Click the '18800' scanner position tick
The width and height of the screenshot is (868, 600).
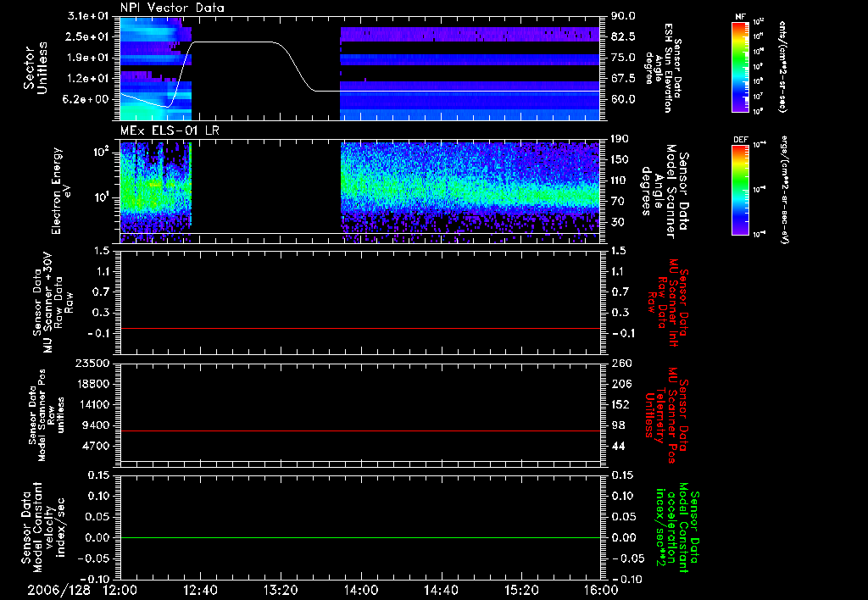click(94, 384)
